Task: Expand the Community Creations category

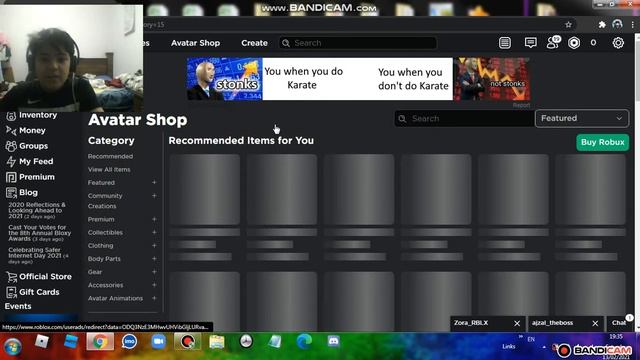Action: point(154,196)
